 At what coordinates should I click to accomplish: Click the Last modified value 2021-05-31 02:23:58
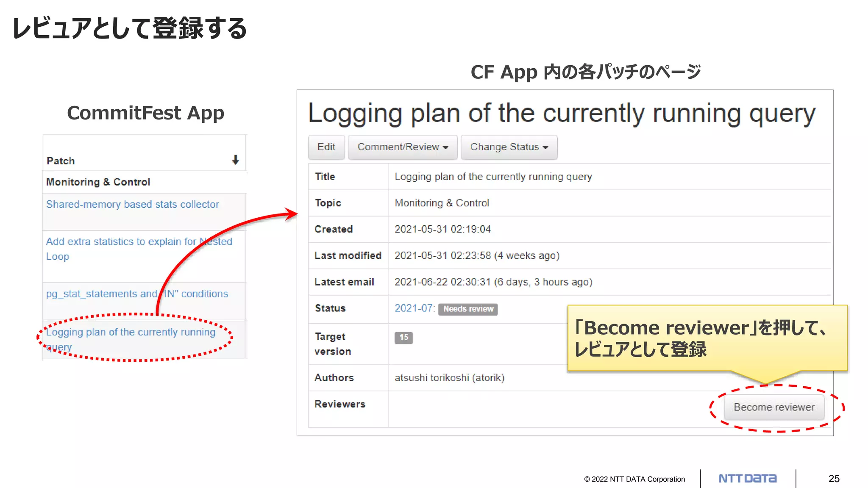[477, 255]
